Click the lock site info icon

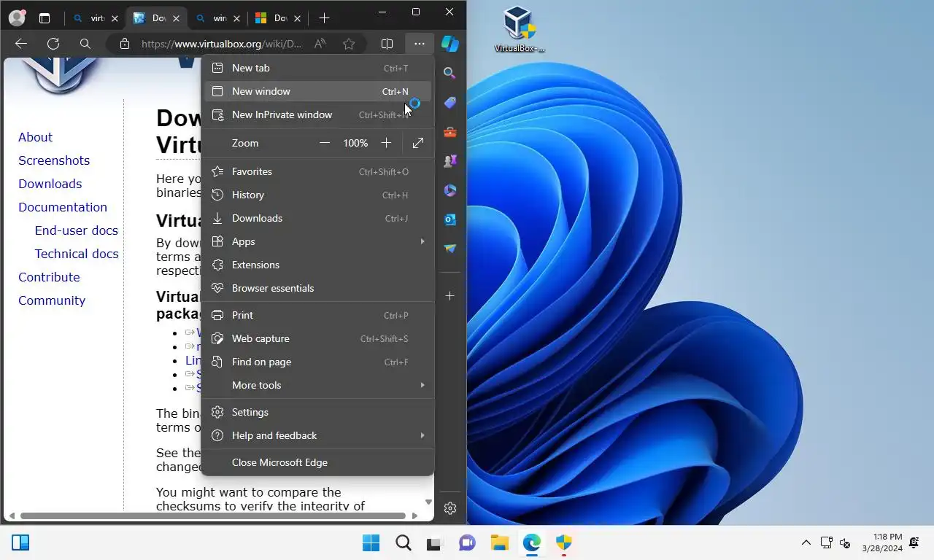(124, 44)
